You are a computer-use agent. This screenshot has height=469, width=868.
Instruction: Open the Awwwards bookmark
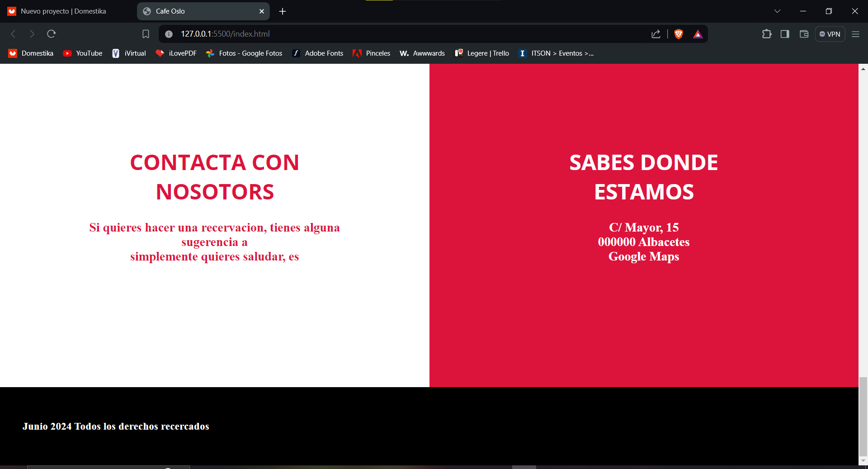pyautogui.click(x=422, y=53)
